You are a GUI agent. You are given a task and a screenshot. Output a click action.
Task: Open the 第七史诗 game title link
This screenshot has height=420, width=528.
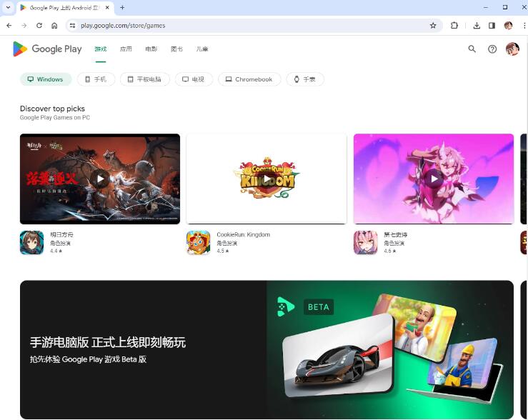click(396, 234)
